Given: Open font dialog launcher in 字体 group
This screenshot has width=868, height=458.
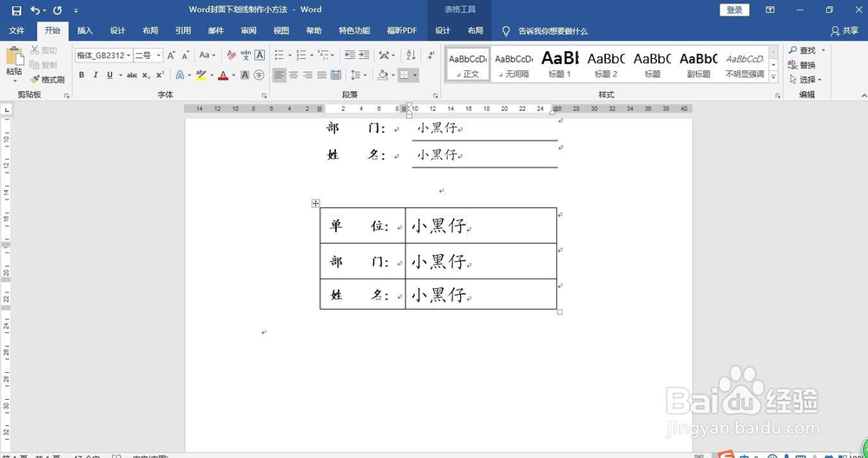Looking at the screenshot, I should tap(265, 95).
